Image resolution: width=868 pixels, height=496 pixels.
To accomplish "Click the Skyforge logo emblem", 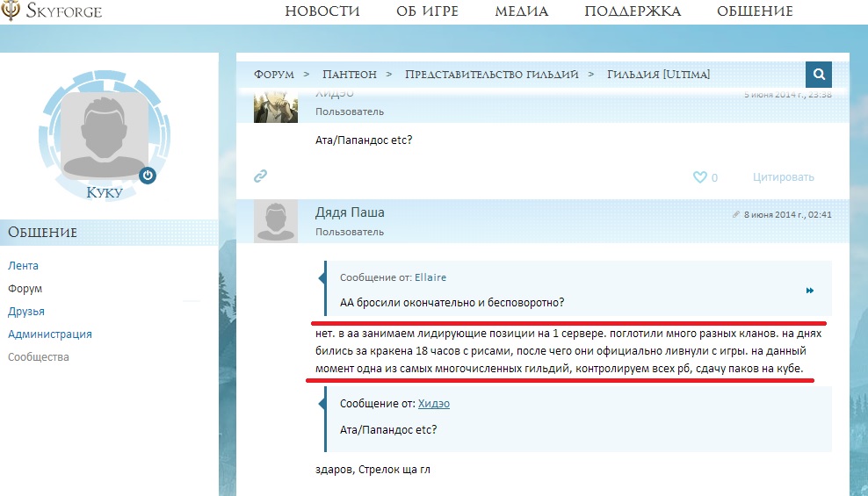I will tap(11, 10).
